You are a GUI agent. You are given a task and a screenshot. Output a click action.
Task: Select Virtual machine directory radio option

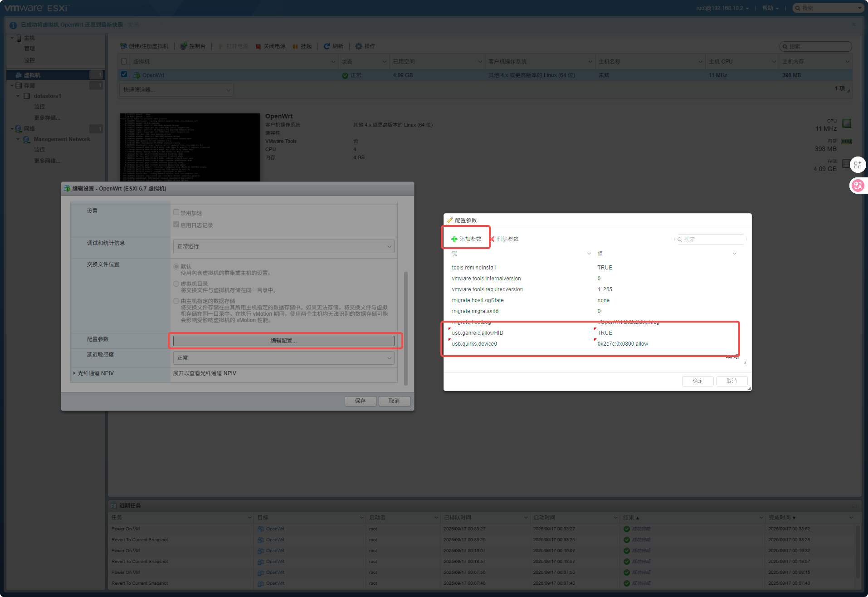pos(176,284)
